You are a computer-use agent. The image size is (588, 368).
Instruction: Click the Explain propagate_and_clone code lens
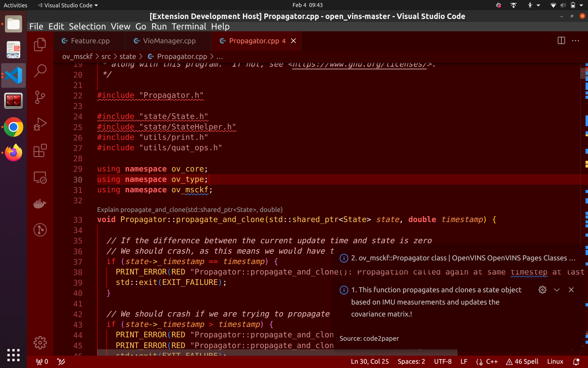click(190, 209)
